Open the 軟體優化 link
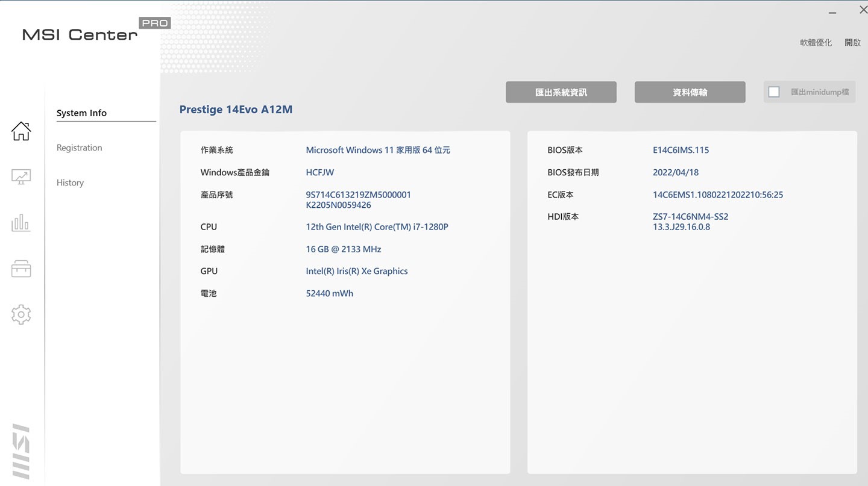 (816, 43)
